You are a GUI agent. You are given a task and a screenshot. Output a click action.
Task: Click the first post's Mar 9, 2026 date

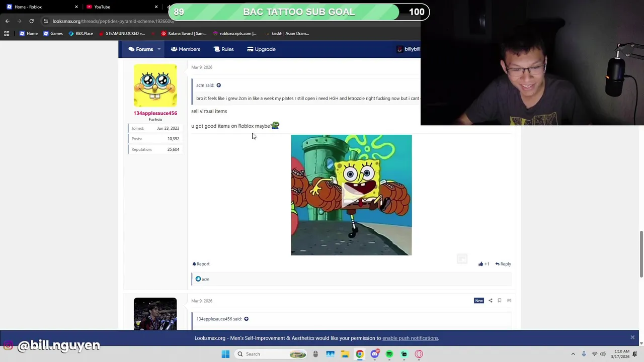click(x=202, y=67)
